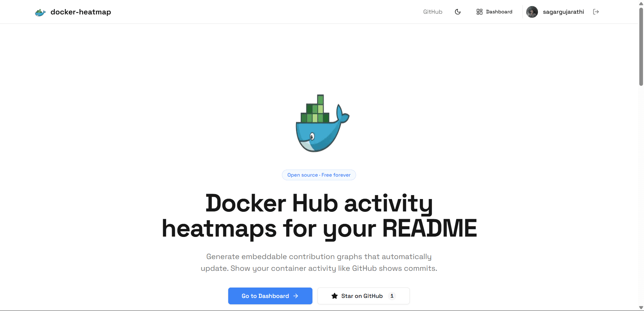
Task: Click the star count beside Star on GitHub
Action: pyautogui.click(x=392, y=296)
